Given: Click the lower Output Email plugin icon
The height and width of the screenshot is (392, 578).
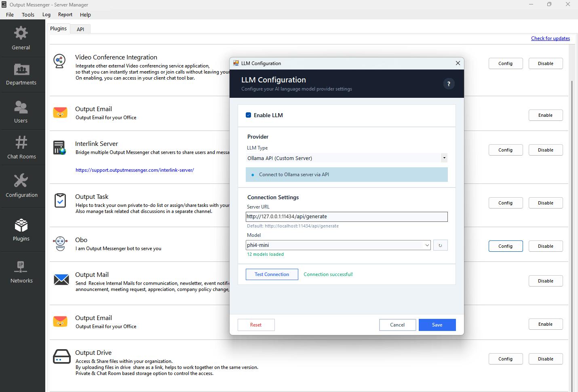Looking at the screenshot, I should click(60, 321).
